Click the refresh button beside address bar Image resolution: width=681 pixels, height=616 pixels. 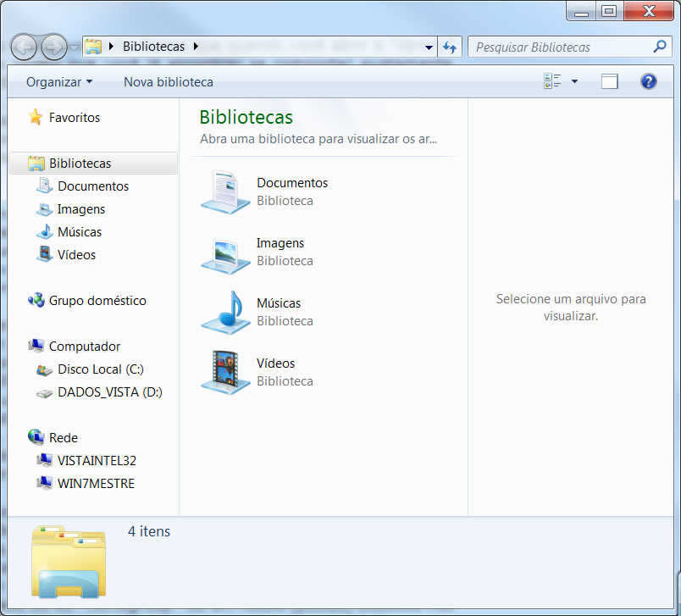click(x=450, y=47)
